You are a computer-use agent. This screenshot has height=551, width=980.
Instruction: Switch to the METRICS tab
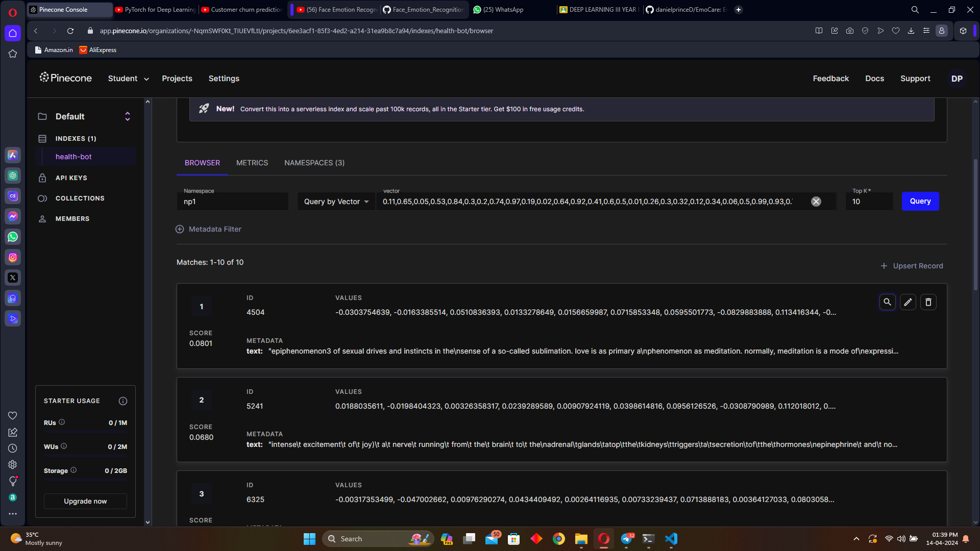pos(252,163)
